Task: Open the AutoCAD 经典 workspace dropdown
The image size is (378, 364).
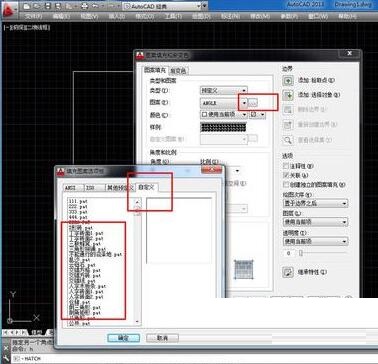Action: pos(162,6)
